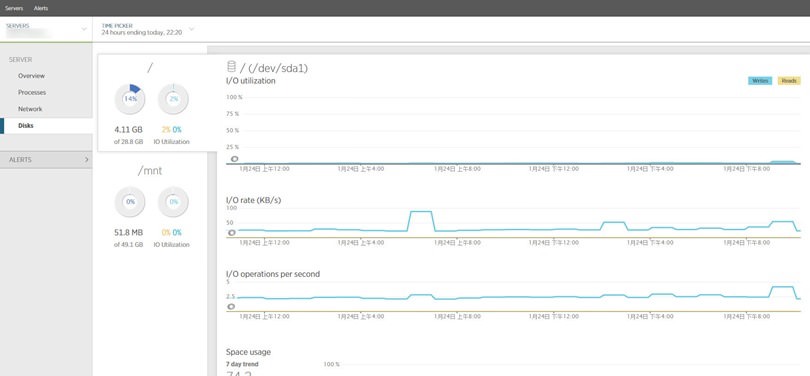The width and height of the screenshot is (810, 376).
Task: Click the 7 day trend label
Action: (242, 365)
